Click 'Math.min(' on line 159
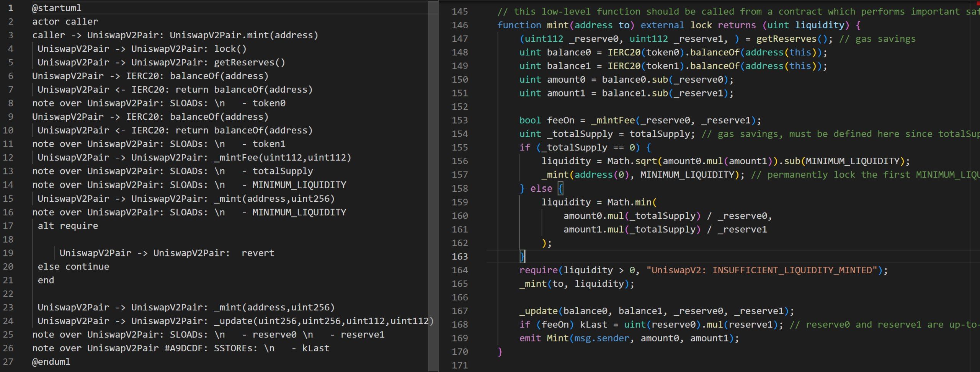Viewport: 980px width, 372px height. coord(632,202)
